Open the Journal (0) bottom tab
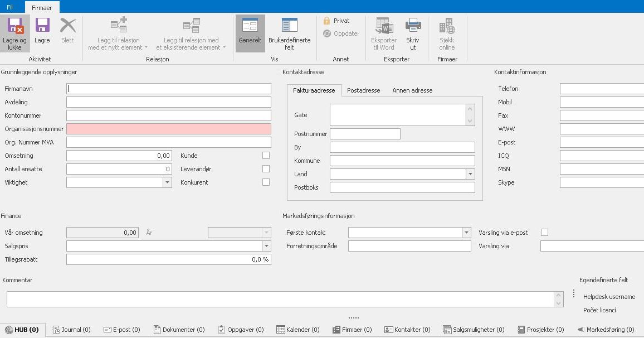 tap(72, 330)
